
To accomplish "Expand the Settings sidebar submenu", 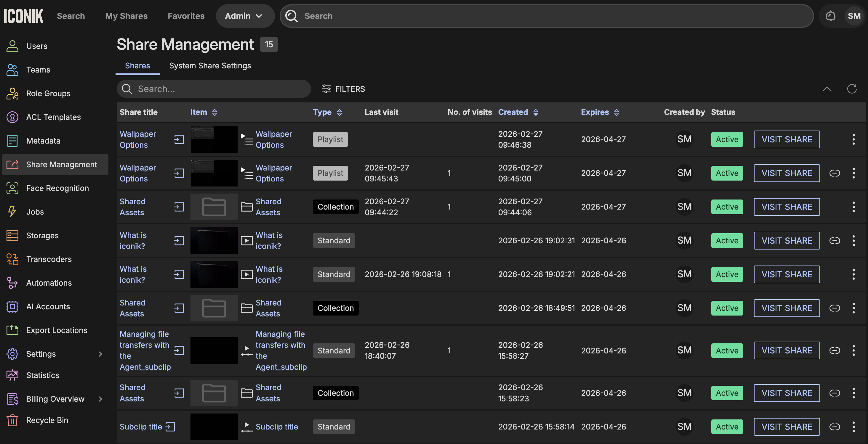I will click(x=100, y=354).
